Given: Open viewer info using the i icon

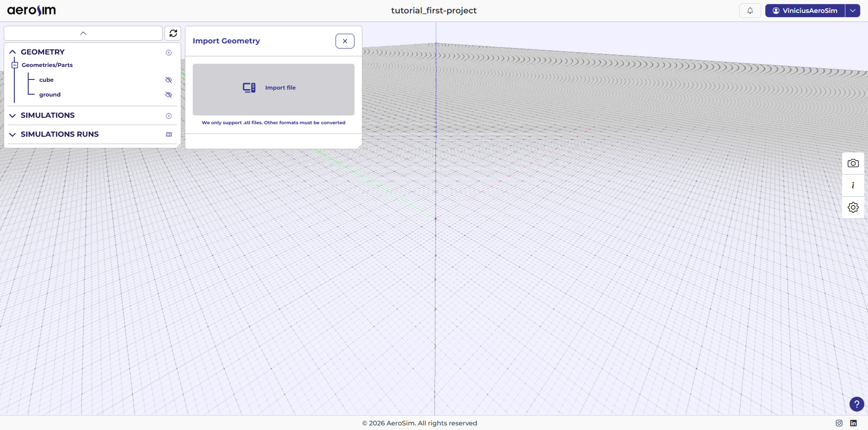Looking at the screenshot, I should pos(853,185).
